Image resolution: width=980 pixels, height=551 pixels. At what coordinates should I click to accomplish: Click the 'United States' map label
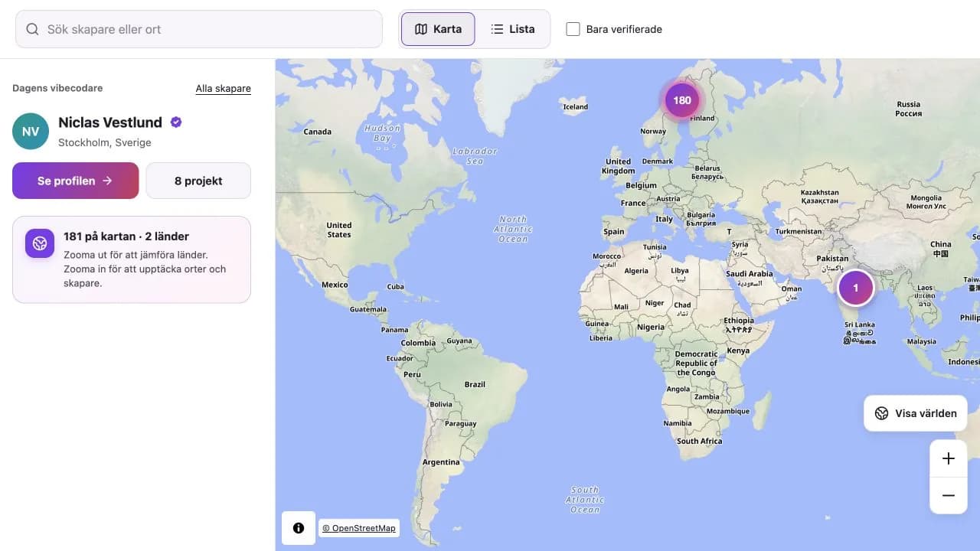click(339, 230)
